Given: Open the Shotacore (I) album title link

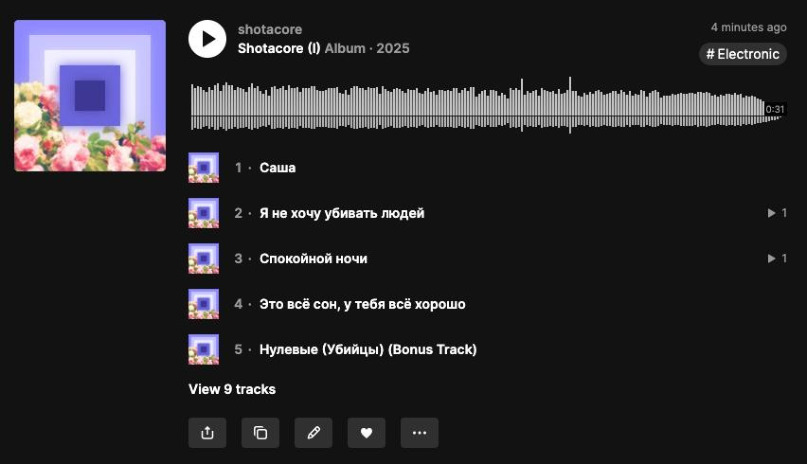Looking at the screenshot, I should click(279, 48).
